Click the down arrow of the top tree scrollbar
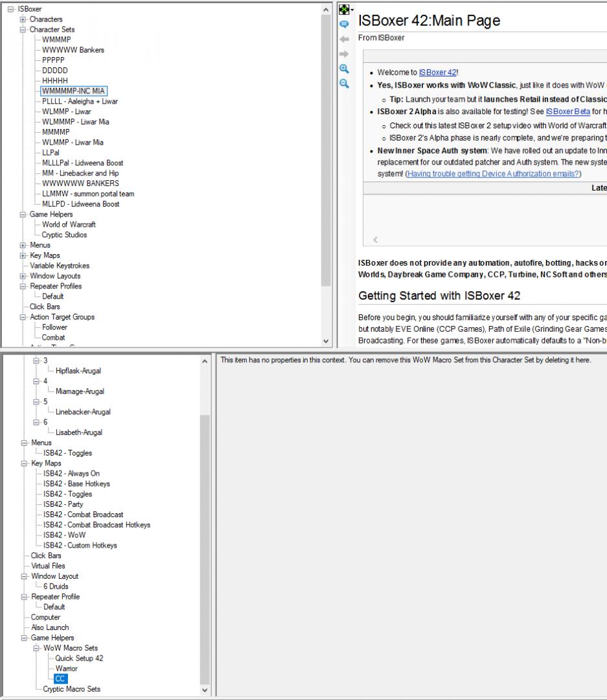The height and width of the screenshot is (700, 607). [326, 341]
